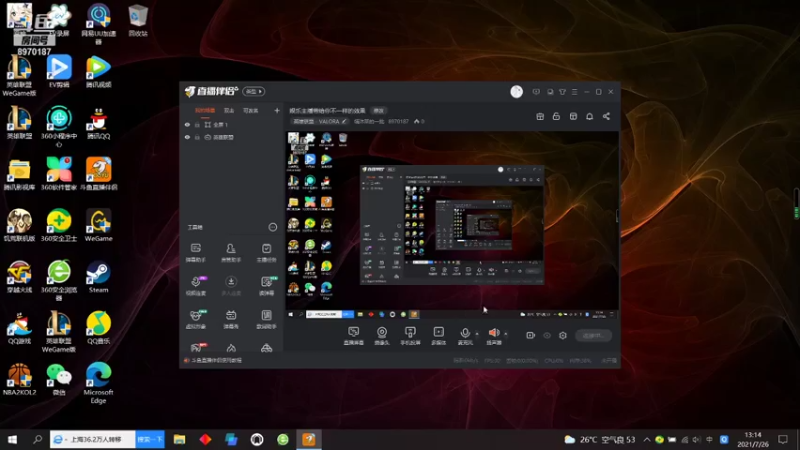
Task: Switch to the scene tab before the plus
Action: [251, 110]
